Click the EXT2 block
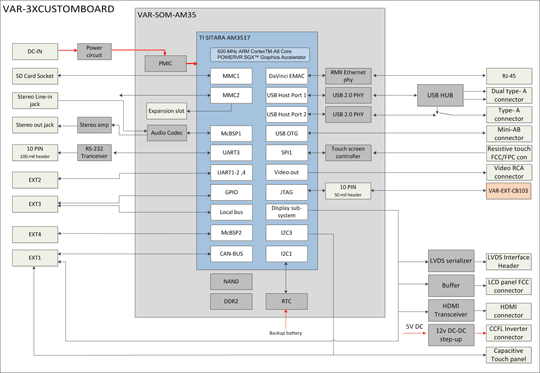Viewport: 540px width, 373px height. (35, 180)
